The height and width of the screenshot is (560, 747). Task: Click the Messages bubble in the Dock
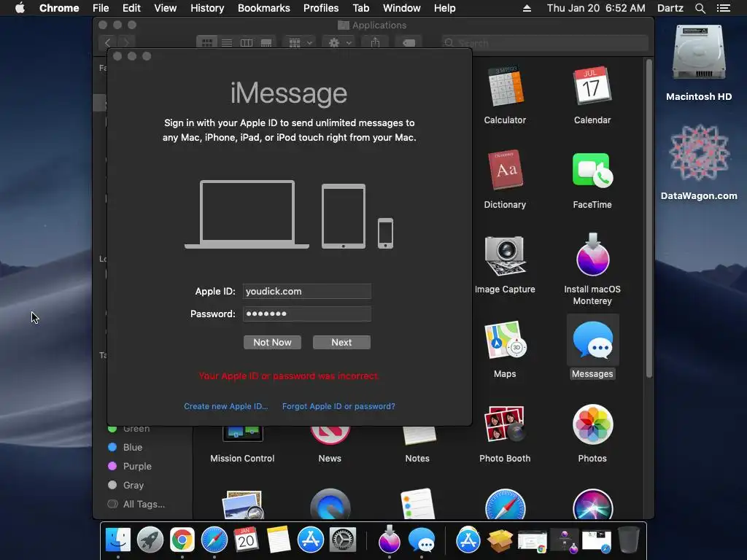tap(422, 540)
